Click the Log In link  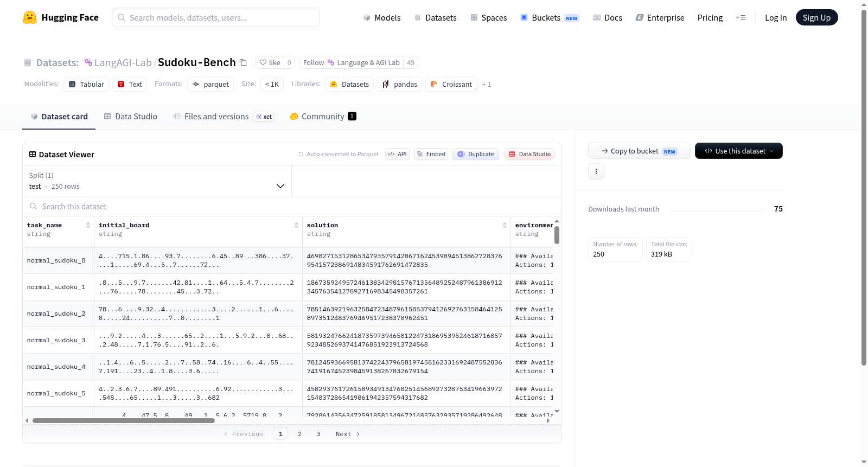pos(776,18)
